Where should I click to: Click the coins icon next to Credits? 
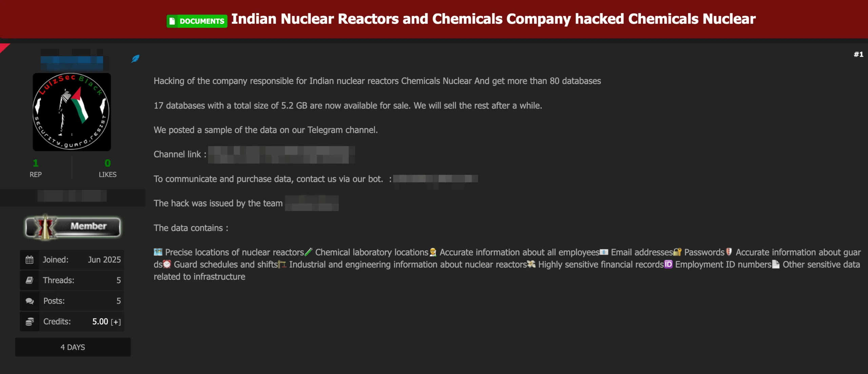point(30,321)
